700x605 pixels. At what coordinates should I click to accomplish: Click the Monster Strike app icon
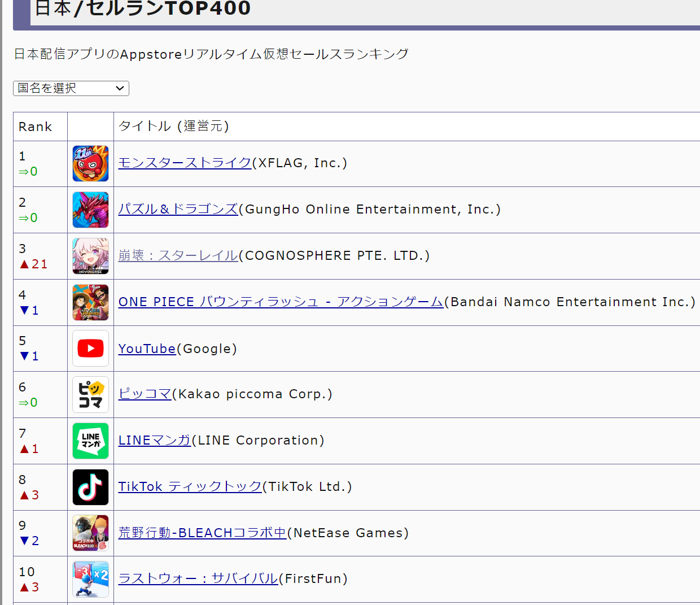90,163
